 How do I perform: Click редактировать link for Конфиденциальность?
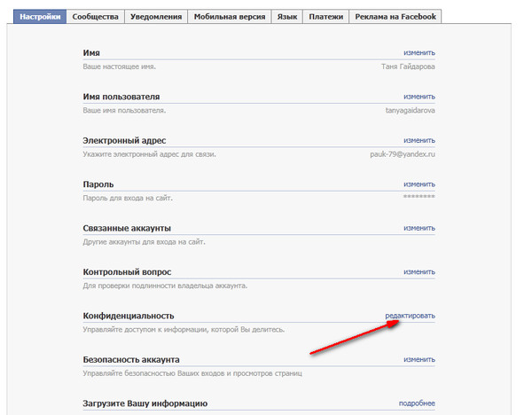pyautogui.click(x=410, y=316)
